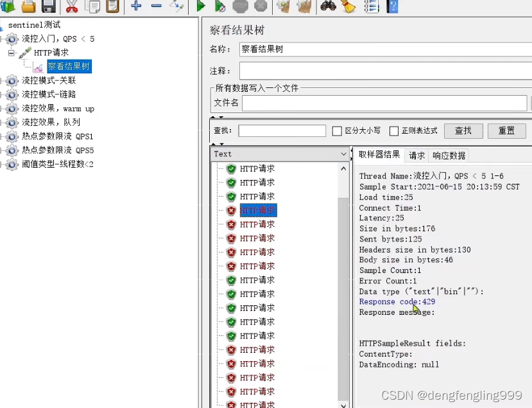
Task: Focus the 查找 search text field
Action: click(x=282, y=131)
